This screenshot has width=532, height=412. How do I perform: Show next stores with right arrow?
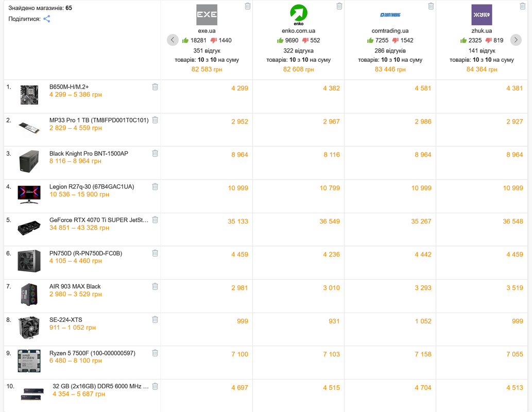click(516, 40)
